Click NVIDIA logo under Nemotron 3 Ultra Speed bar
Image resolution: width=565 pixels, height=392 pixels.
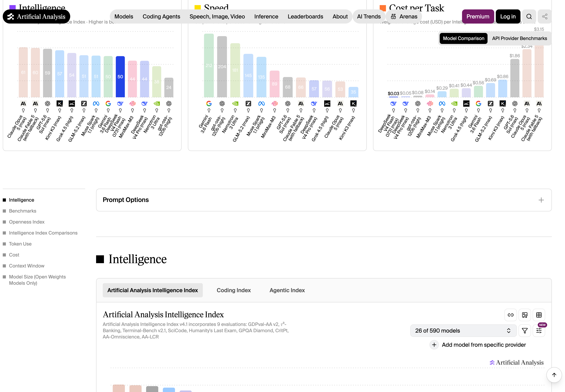tap(235, 104)
